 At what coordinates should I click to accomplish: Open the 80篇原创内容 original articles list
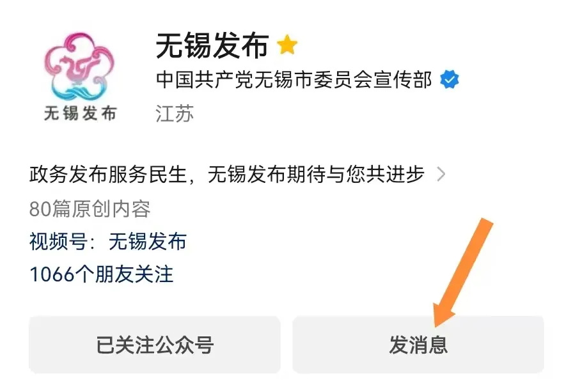click(x=90, y=208)
